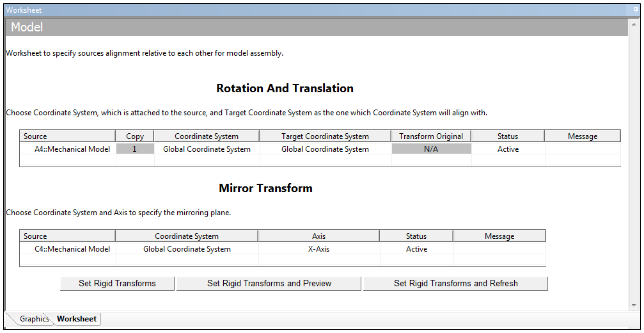
Task: Click the Message cell in Mirror Transform row
Action: 499,249
